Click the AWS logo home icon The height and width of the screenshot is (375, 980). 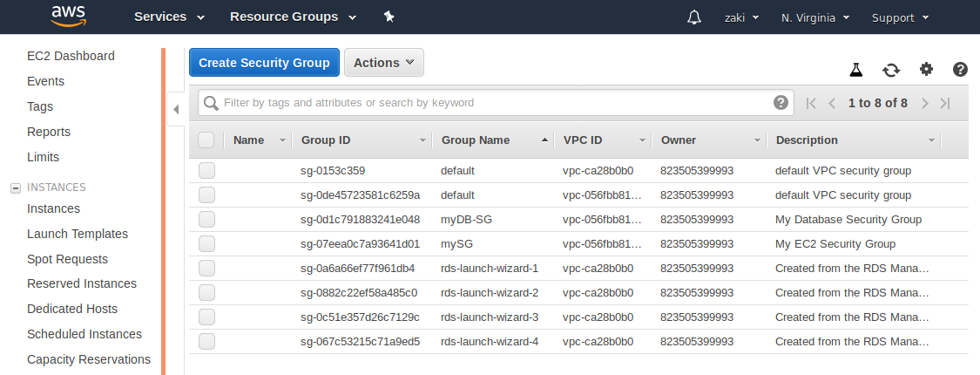tap(67, 17)
